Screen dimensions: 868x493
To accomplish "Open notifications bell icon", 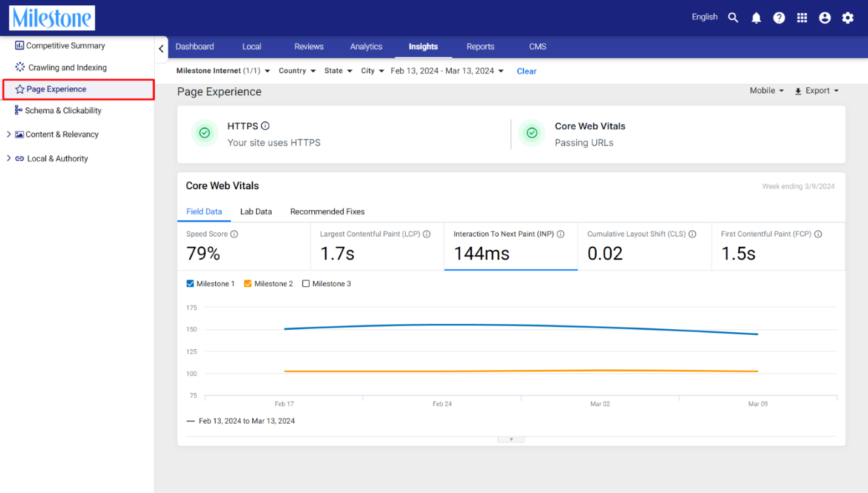I will (x=756, y=18).
